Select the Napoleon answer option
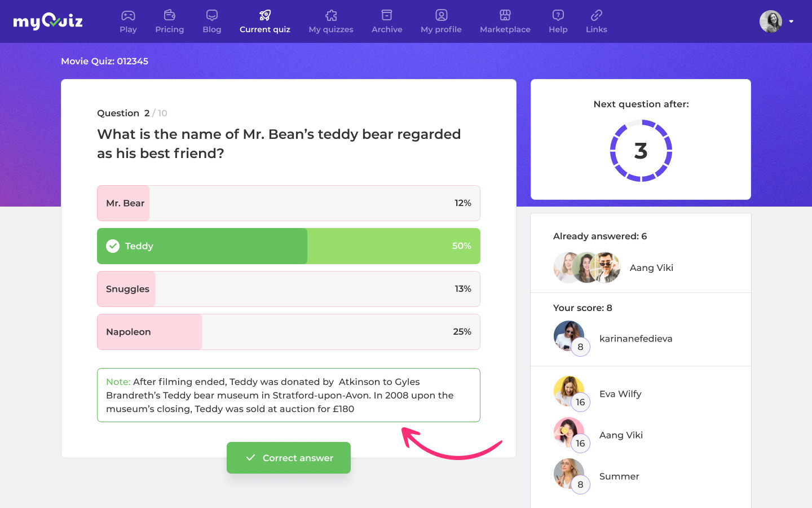 click(289, 332)
